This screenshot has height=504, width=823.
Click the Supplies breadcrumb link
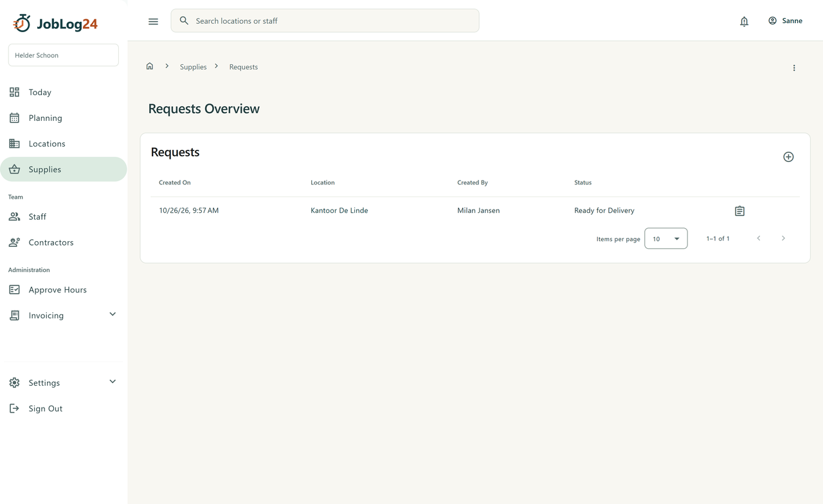[x=194, y=67]
